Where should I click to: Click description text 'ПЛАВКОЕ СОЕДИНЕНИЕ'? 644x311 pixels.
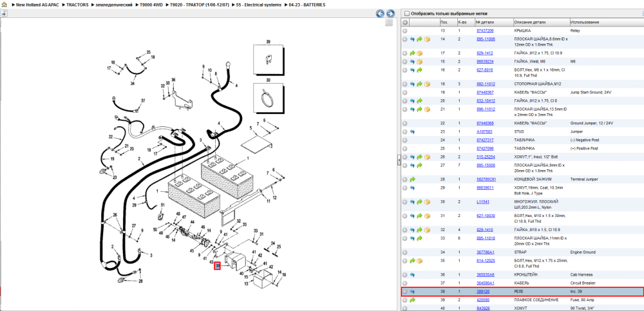[536, 300]
